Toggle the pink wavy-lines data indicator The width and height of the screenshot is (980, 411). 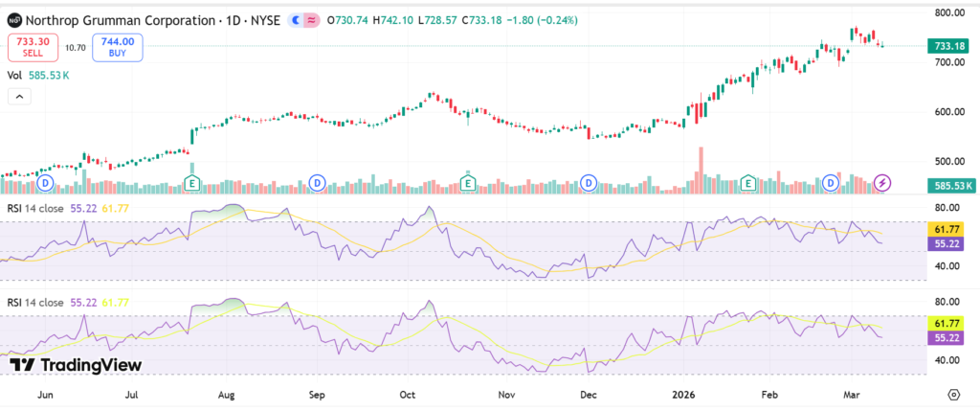(x=314, y=19)
